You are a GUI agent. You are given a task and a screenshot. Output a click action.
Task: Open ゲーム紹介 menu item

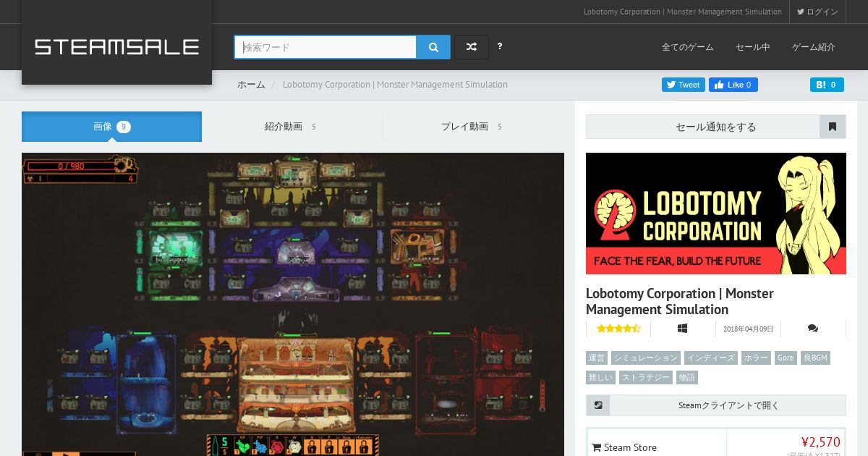pos(814,47)
